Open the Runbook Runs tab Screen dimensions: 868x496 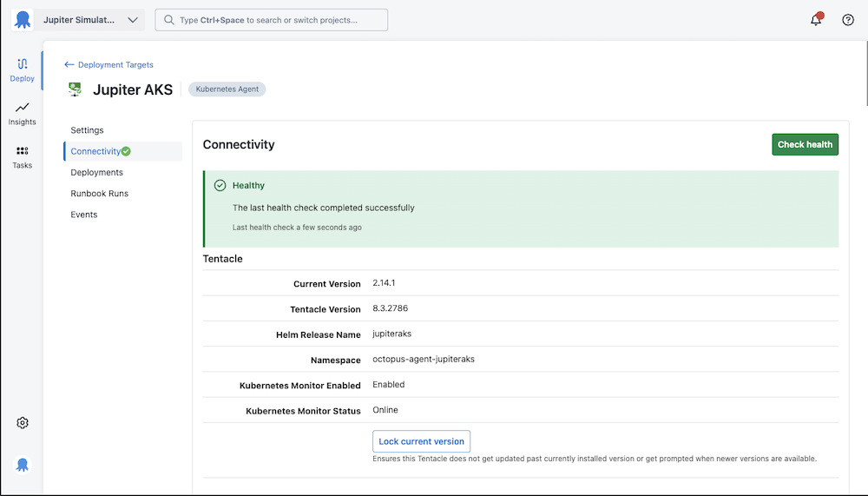click(x=100, y=194)
